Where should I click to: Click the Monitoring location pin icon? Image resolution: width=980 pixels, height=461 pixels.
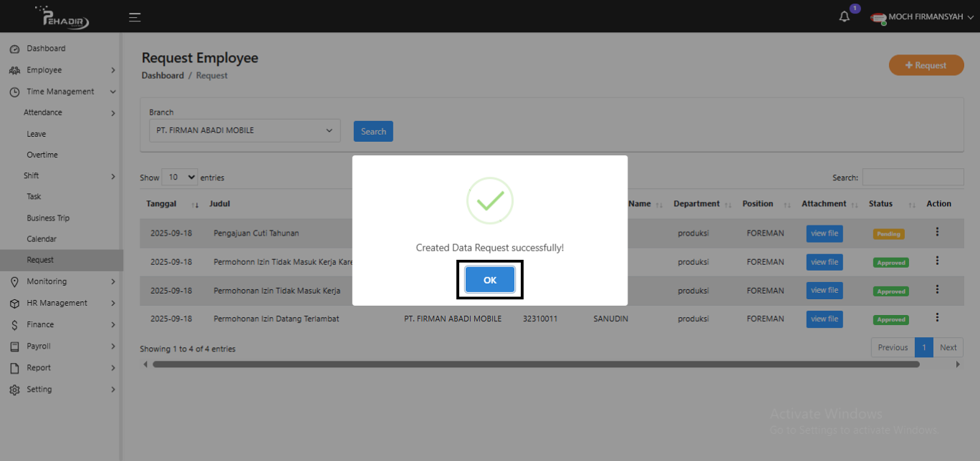(14, 282)
